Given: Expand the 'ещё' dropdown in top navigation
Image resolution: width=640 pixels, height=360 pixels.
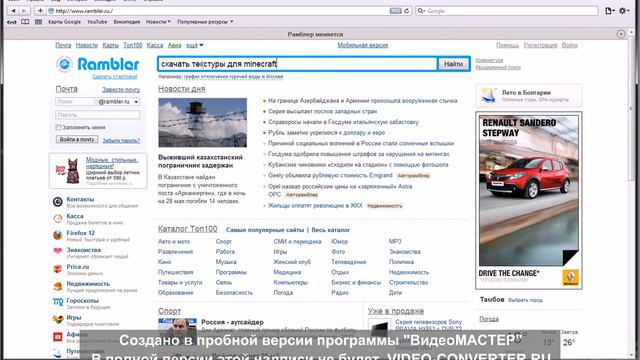Looking at the screenshot, I should (x=195, y=45).
